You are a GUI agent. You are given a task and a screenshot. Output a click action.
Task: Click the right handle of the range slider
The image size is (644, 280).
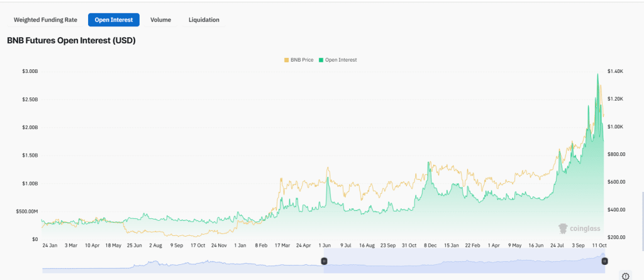(604, 261)
